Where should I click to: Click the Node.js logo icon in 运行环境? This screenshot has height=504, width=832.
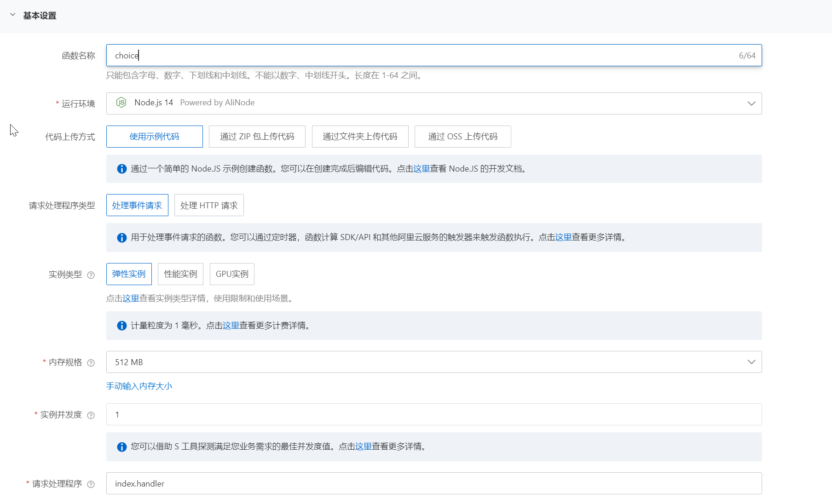[121, 103]
